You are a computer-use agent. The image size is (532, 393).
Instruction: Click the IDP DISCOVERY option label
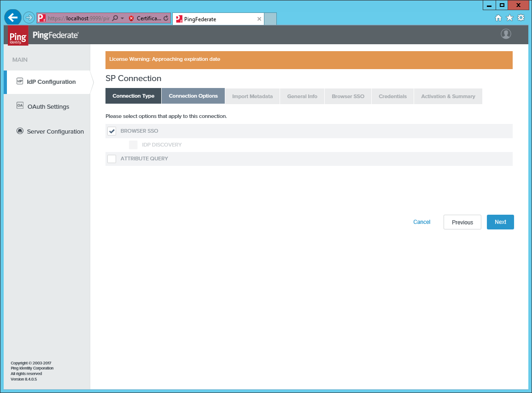(162, 145)
